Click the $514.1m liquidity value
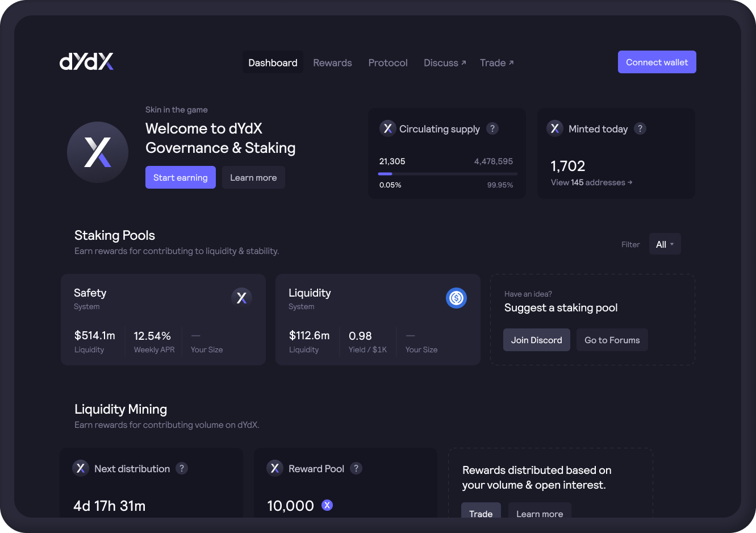756x533 pixels. pos(95,335)
